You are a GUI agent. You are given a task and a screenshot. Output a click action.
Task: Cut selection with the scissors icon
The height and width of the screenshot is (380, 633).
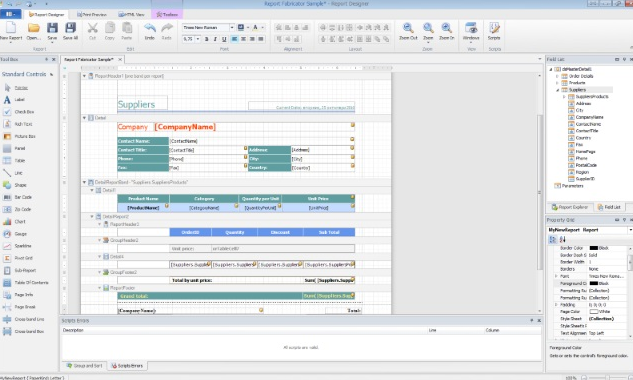click(x=92, y=27)
